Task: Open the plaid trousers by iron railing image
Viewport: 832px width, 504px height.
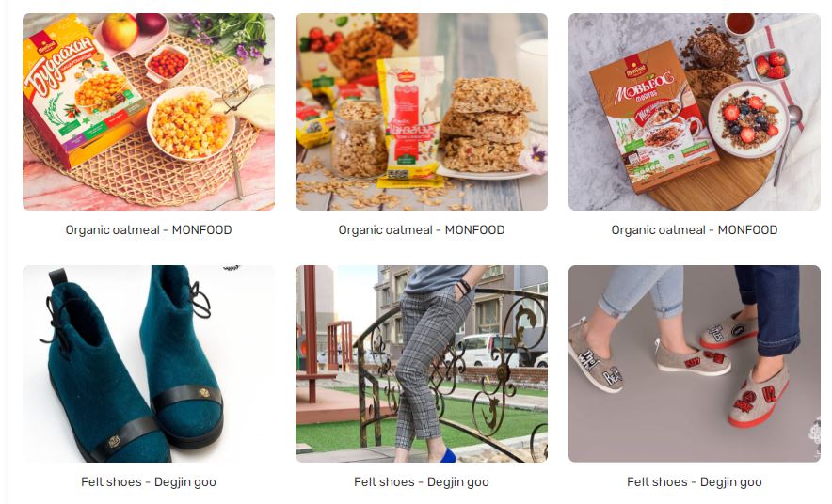Action: click(x=422, y=364)
